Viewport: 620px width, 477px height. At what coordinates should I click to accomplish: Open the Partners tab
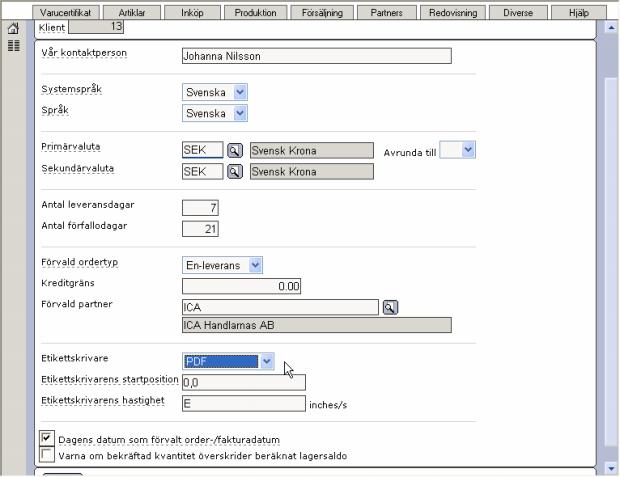(x=387, y=13)
